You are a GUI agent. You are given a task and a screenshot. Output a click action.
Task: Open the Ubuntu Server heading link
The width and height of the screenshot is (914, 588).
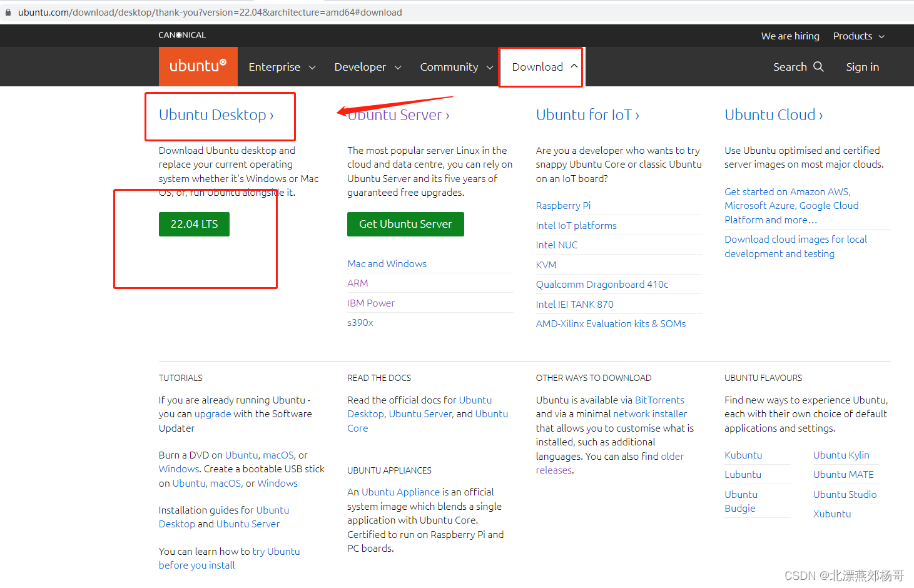399,115
